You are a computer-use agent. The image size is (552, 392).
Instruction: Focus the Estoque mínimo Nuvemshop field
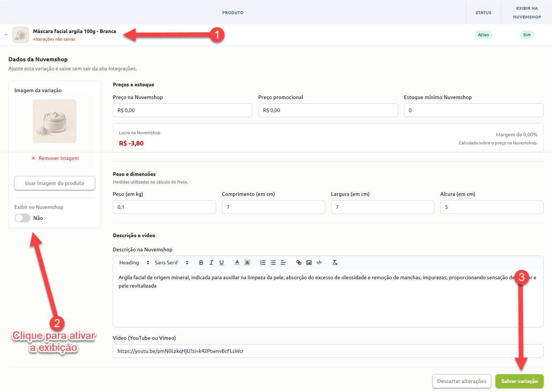[474, 110]
